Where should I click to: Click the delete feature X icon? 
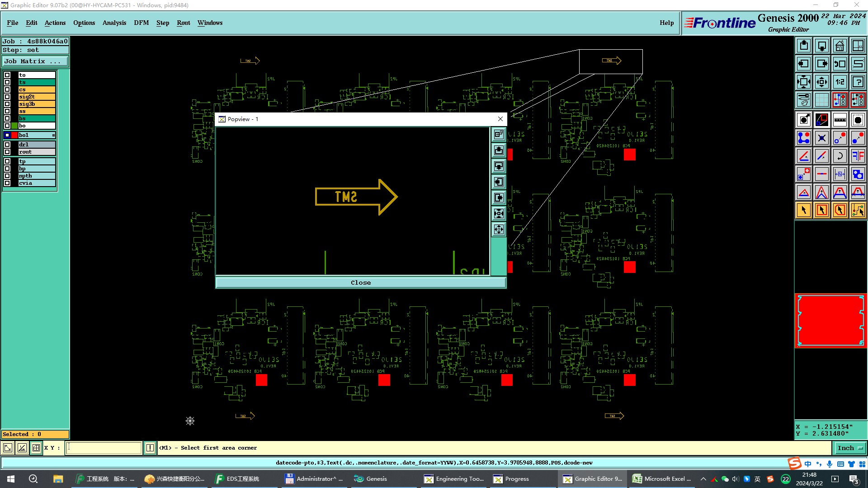821,138
